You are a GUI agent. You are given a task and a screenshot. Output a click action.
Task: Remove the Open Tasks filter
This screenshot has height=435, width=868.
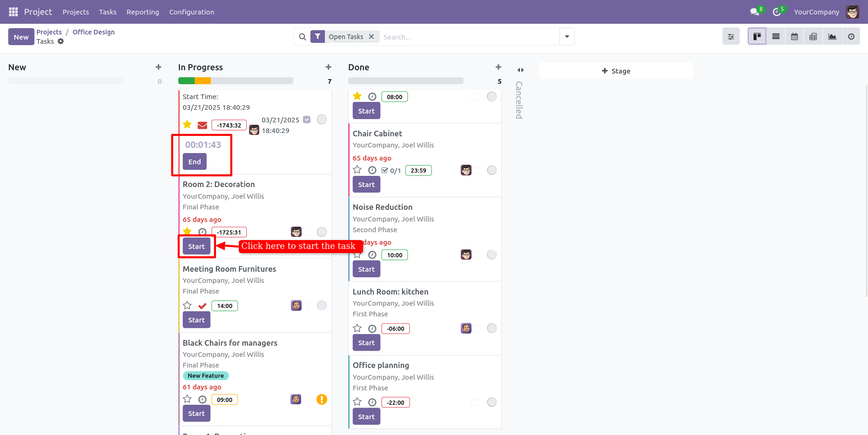371,36
